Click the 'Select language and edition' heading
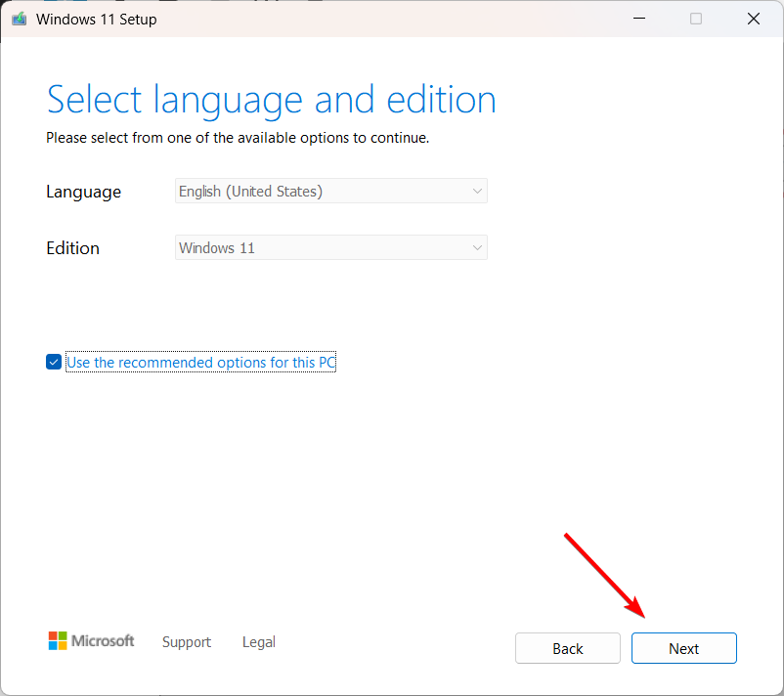This screenshot has width=784, height=696. 271,101
